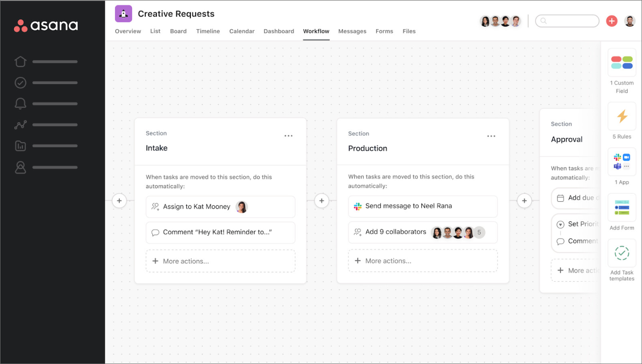642x364 pixels.
Task: Switch to the Dashboard tab
Action: (279, 31)
